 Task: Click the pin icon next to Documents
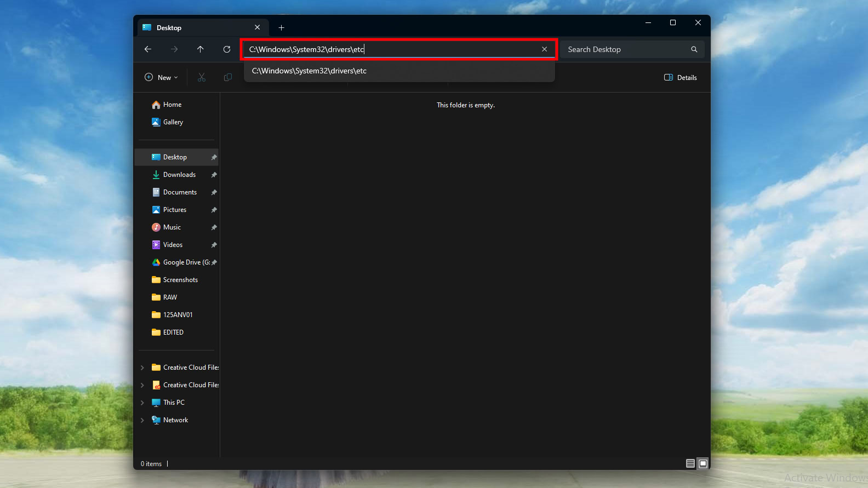tap(214, 192)
